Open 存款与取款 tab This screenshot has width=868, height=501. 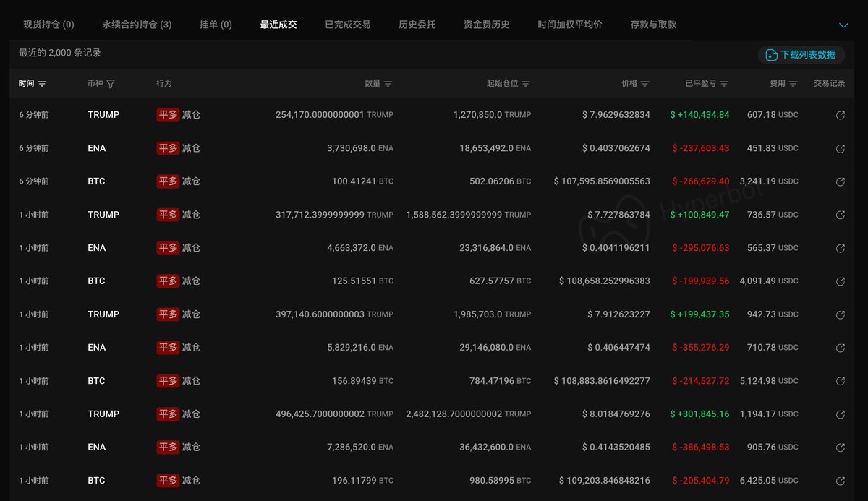[653, 25]
